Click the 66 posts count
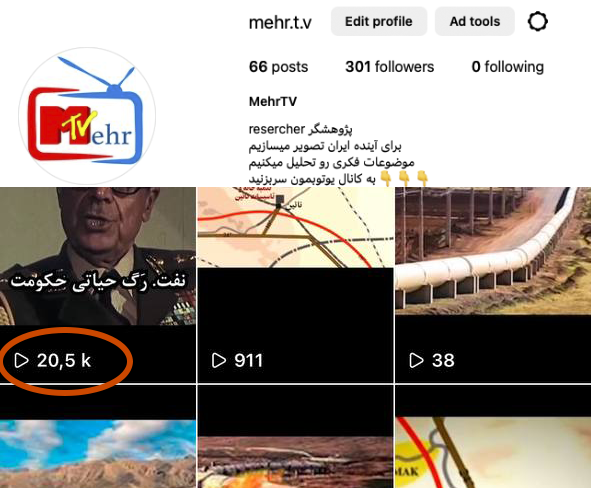 279,67
